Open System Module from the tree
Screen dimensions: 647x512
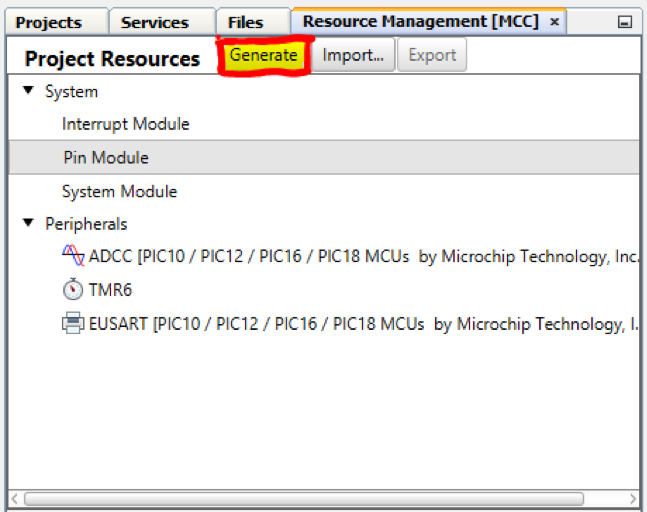pyautogui.click(x=119, y=191)
